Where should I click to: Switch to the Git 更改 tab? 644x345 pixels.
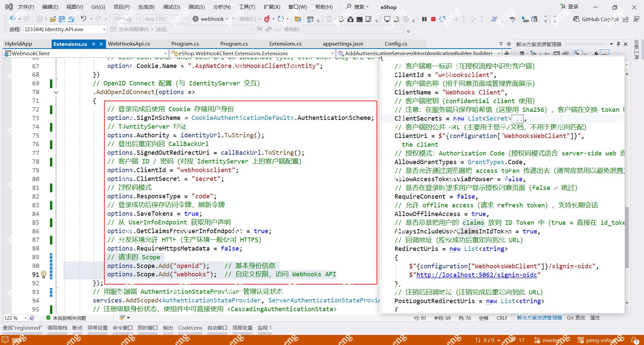(x=576, y=318)
